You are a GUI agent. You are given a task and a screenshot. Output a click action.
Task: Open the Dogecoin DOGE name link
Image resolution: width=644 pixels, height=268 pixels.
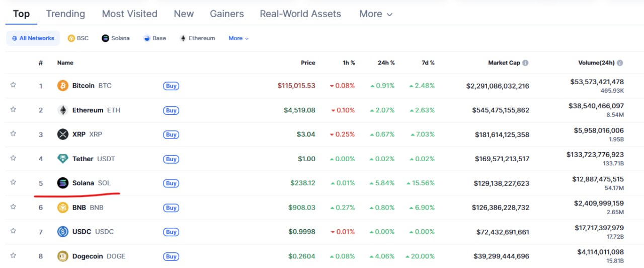click(99, 256)
